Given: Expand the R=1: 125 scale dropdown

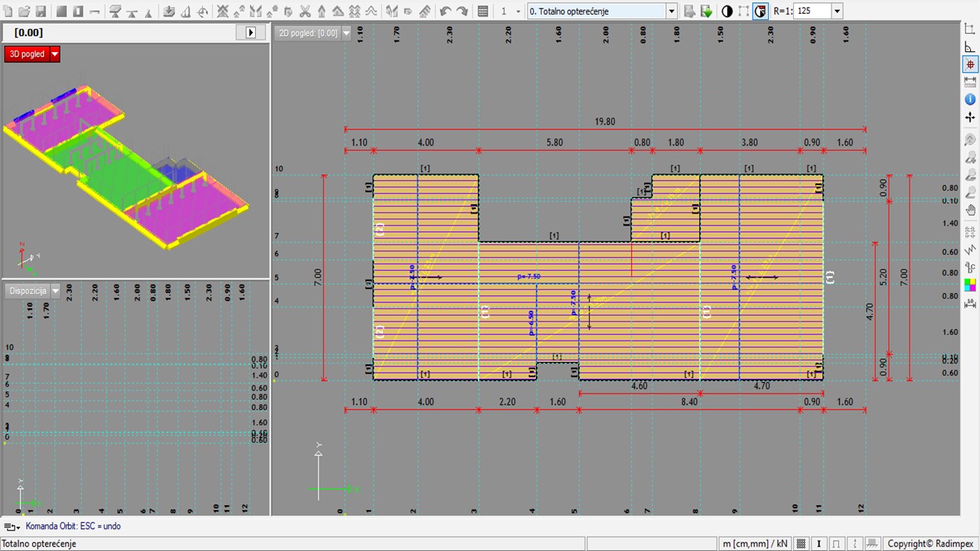Looking at the screenshot, I should pos(837,11).
